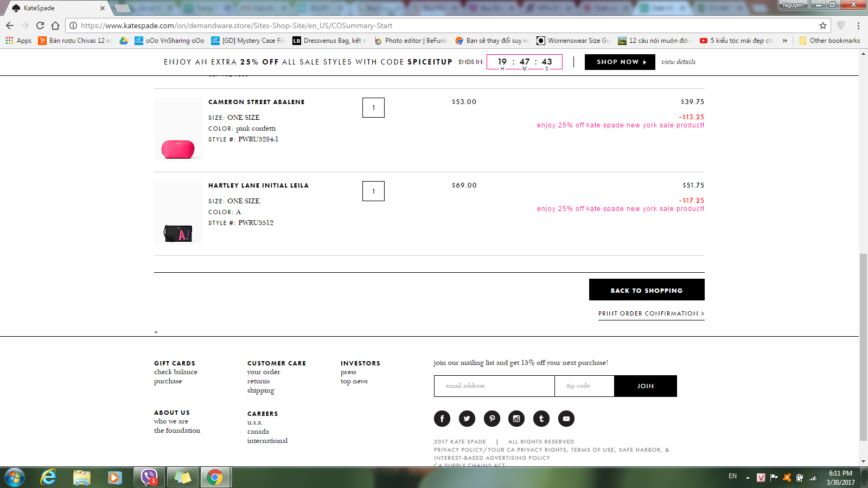Click the email address input field

pyautogui.click(x=494, y=386)
